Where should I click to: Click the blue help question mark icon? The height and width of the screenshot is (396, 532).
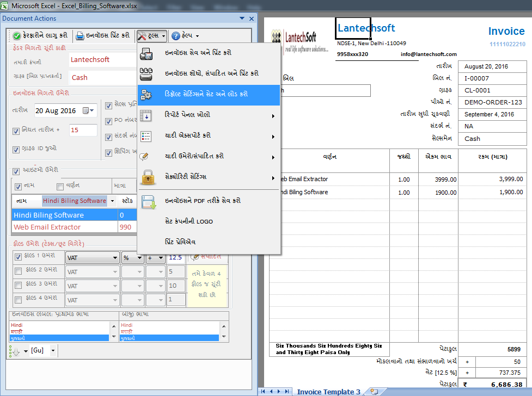tap(176, 35)
